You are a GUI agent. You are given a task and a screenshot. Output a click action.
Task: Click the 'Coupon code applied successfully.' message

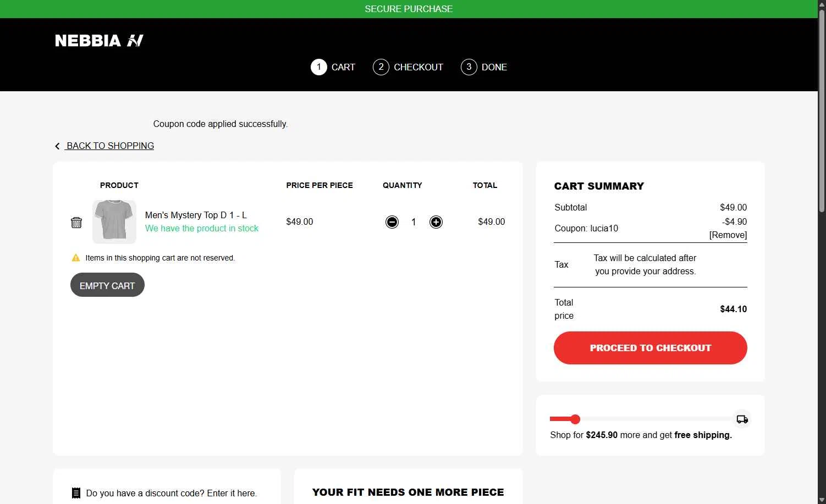[221, 124]
